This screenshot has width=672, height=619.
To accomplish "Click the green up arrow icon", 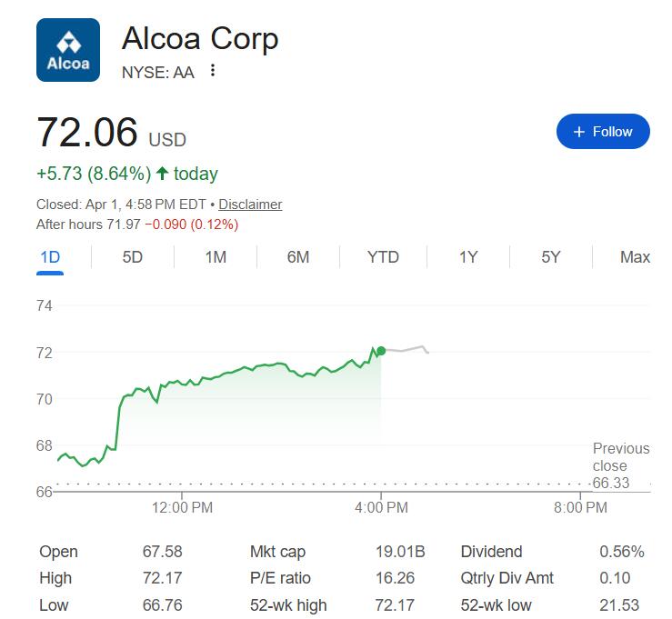I will (162, 173).
